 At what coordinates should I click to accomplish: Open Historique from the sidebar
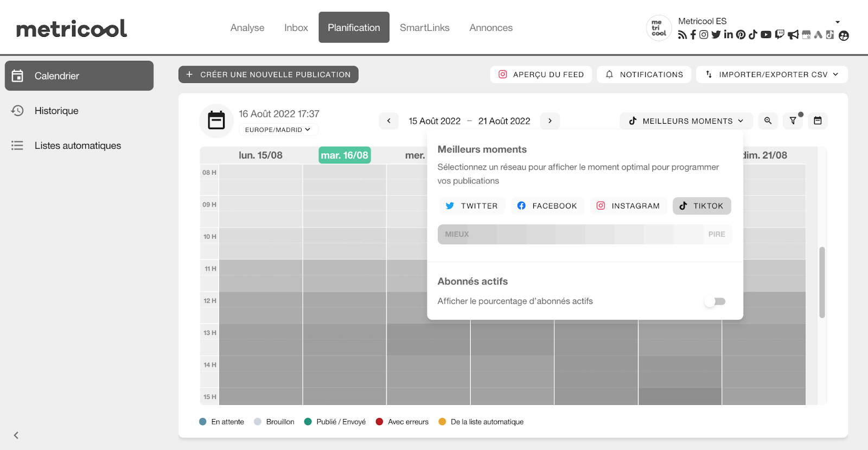click(x=56, y=111)
